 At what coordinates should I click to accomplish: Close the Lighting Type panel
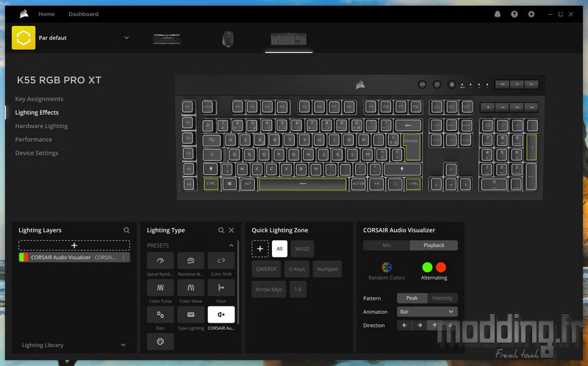pyautogui.click(x=232, y=230)
